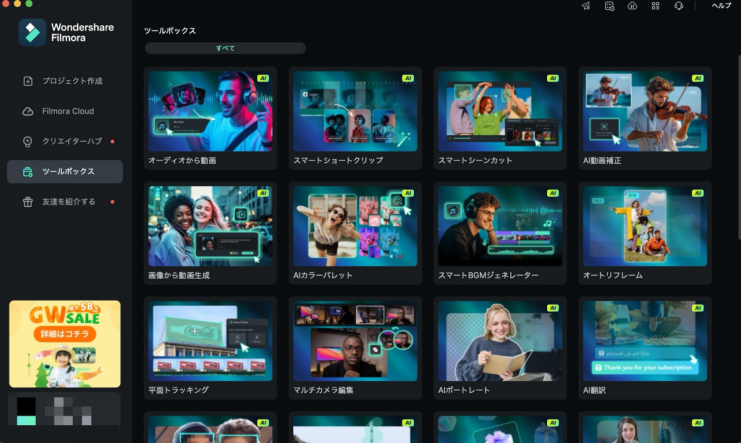The width and height of the screenshot is (742, 443).
Task: Click the AI badge on オートリフレーム card
Action: click(x=698, y=193)
